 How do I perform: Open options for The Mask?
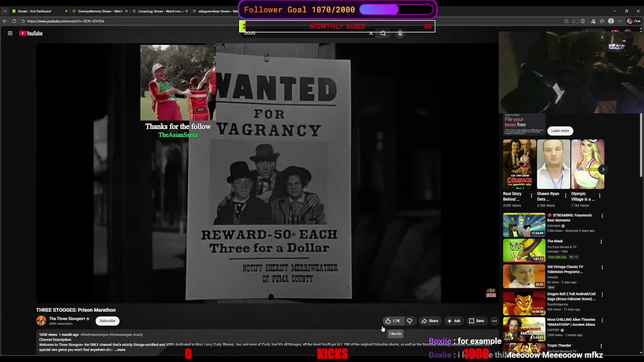pos(601,242)
